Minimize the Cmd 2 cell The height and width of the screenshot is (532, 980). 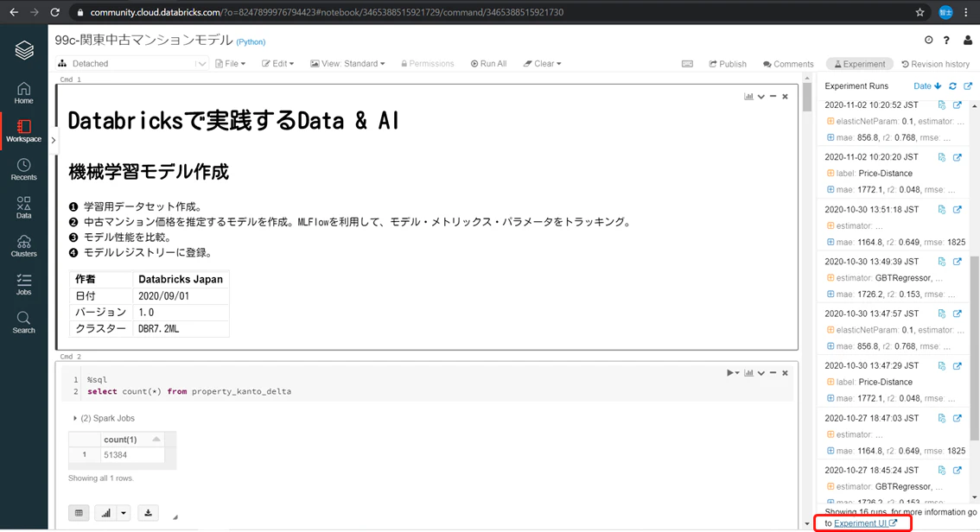click(773, 373)
